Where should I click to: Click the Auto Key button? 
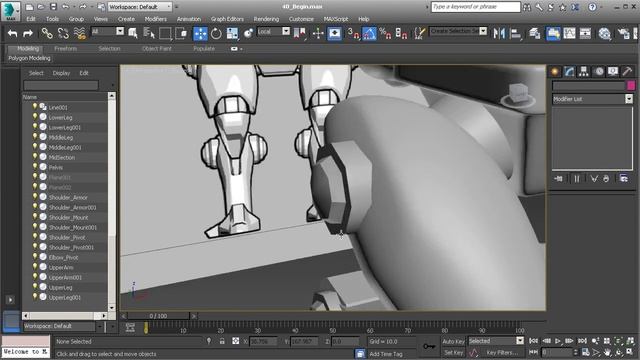[x=453, y=341]
